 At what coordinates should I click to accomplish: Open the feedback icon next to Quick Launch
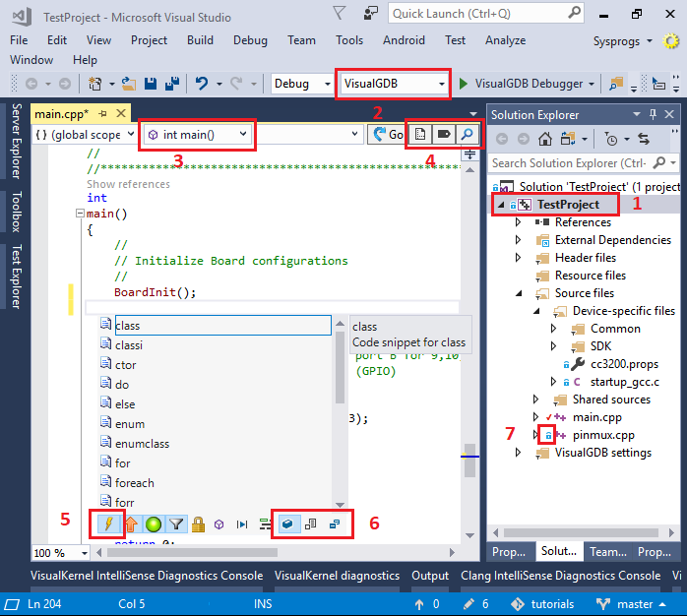(x=371, y=13)
